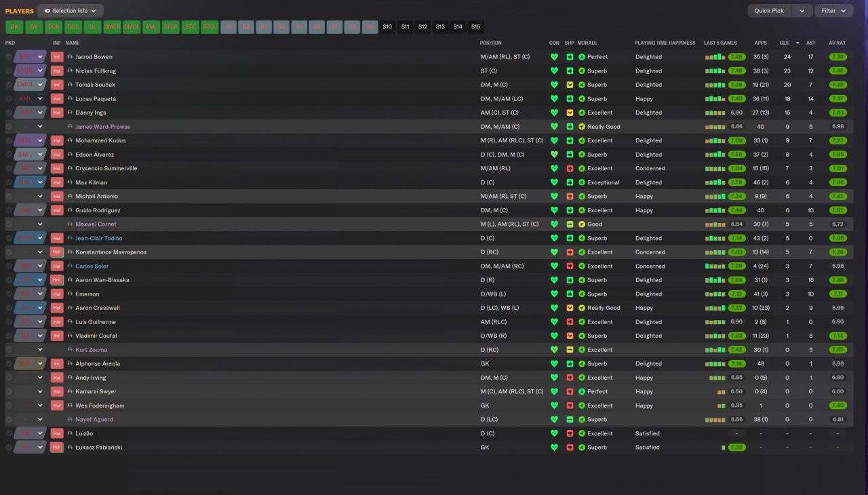Click the Hol status badge for Guido Rodríguez

click(x=57, y=210)
